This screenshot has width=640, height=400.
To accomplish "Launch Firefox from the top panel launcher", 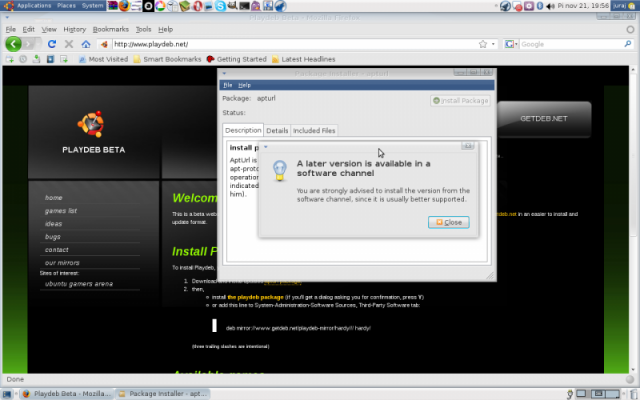I will coord(124,6).
